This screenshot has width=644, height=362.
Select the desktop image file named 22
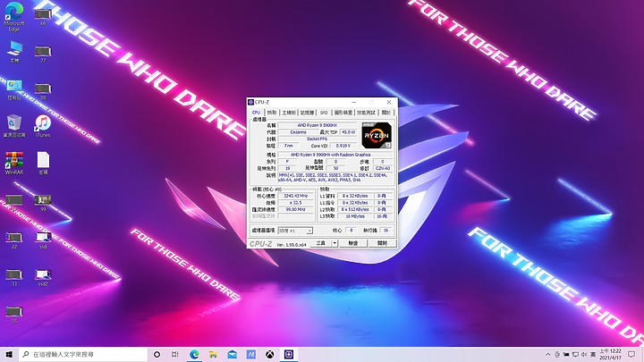tap(14, 240)
